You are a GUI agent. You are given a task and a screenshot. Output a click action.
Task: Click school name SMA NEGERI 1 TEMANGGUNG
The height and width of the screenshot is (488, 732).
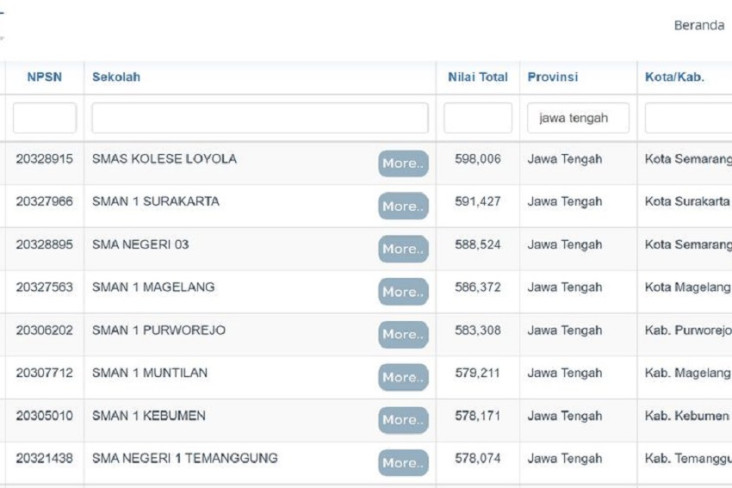185,458
